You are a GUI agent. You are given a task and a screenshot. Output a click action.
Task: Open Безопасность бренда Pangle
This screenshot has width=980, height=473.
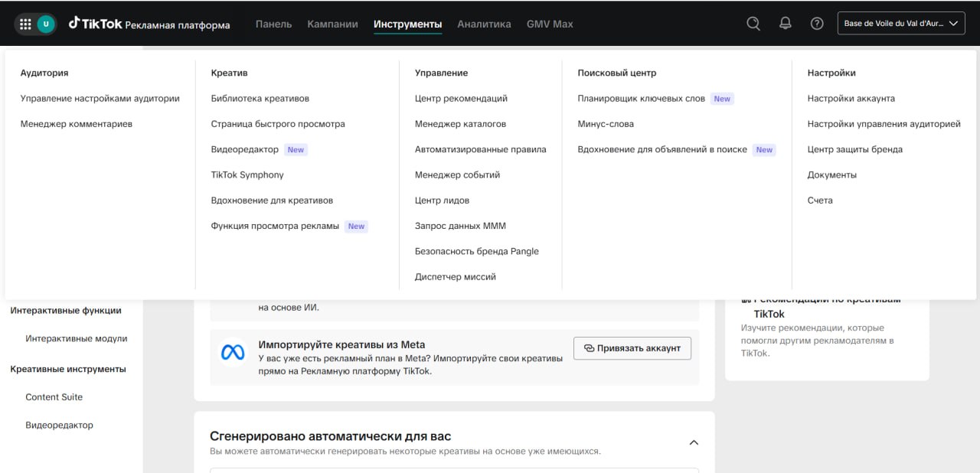[477, 251]
